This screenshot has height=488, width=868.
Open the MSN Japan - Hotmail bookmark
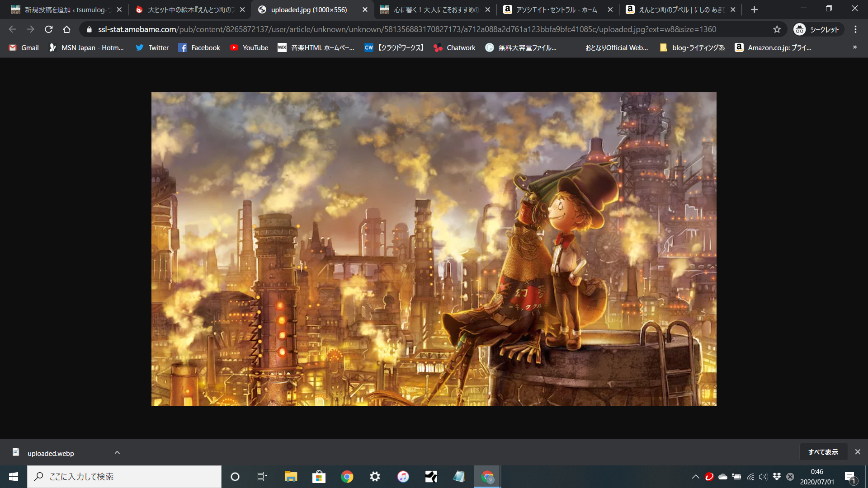[86, 47]
